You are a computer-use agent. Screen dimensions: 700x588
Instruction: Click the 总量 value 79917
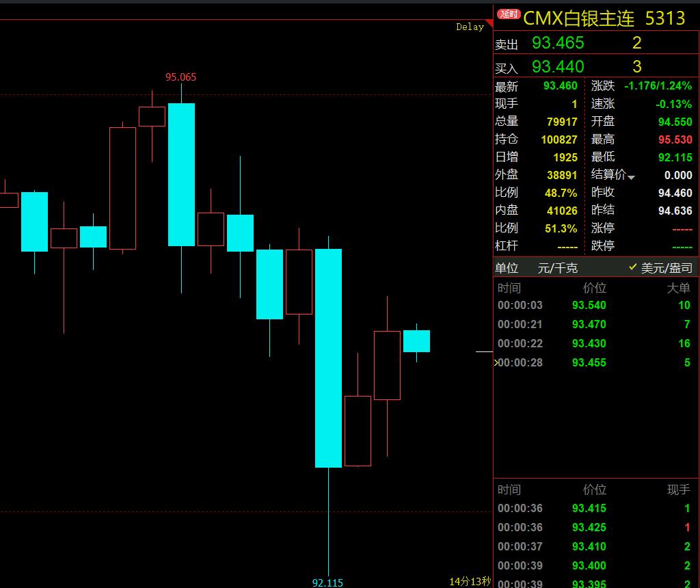tap(562, 122)
